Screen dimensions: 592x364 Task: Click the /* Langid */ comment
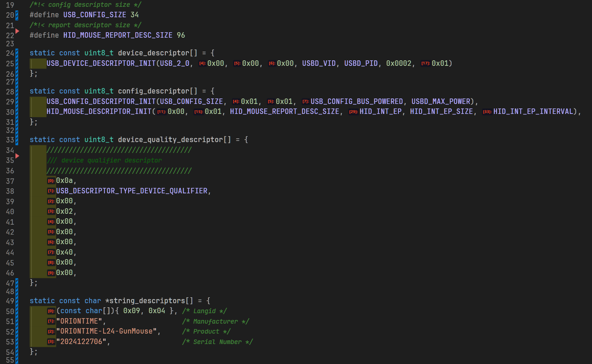(x=204, y=311)
